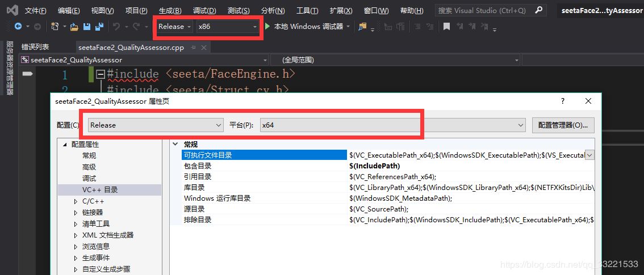The image size is (644, 275).
Task: Open the 工具(T) menu
Action: pyautogui.click(x=307, y=10)
